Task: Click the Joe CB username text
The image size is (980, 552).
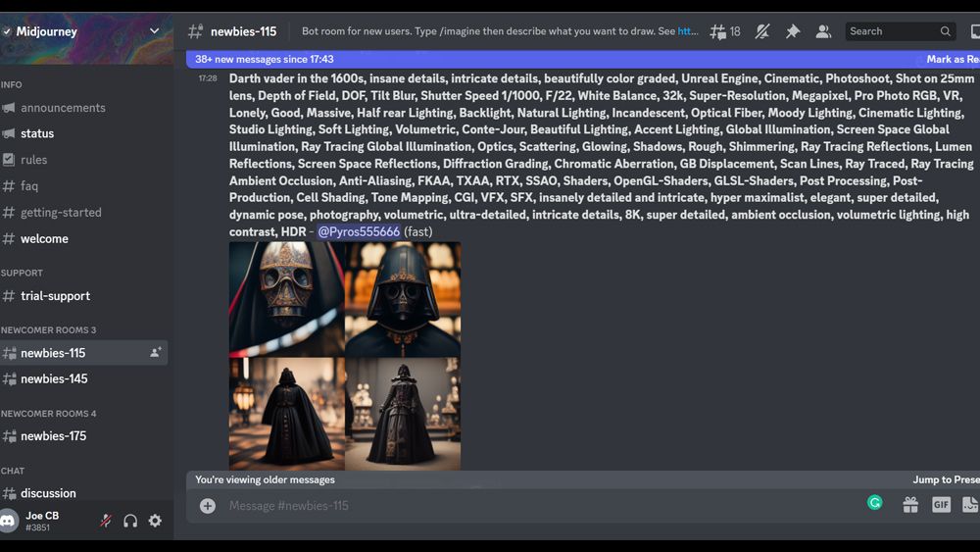Action: 42,516
